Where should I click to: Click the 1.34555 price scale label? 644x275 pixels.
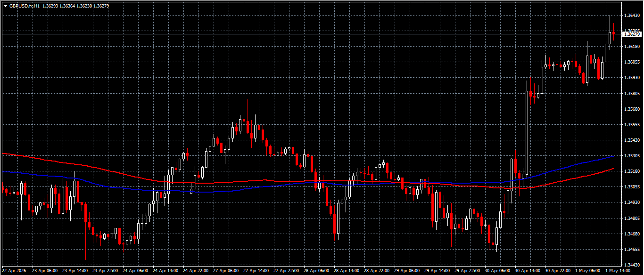pyautogui.click(x=632, y=249)
